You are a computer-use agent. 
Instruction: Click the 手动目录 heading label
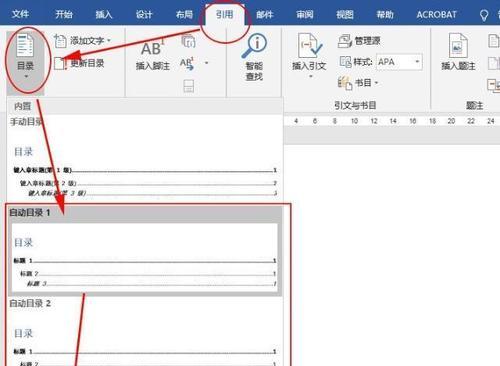(x=26, y=122)
